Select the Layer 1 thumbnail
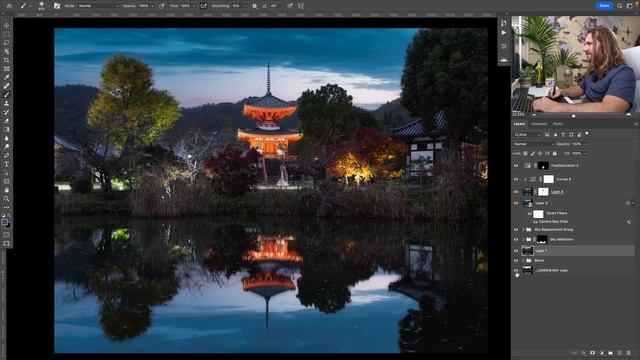This screenshot has height=360, width=640. coord(527,250)
